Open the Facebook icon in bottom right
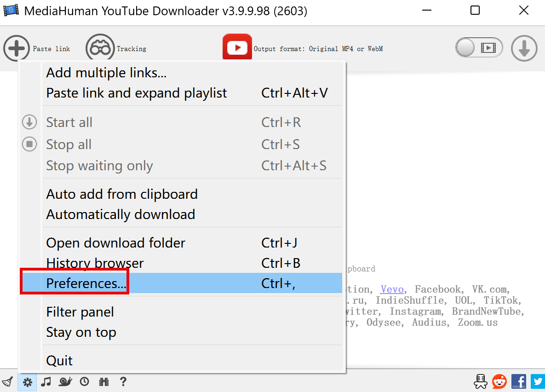 (x=518, y=381)
